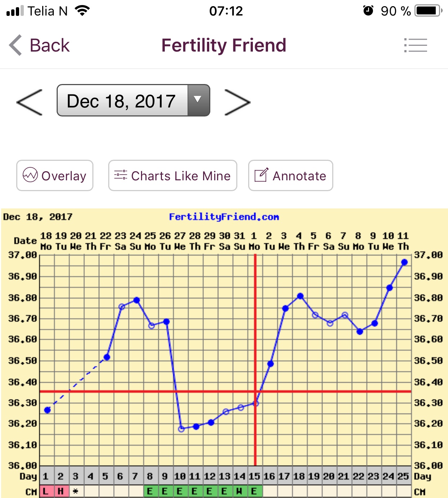This screenshot has width=448, height=498.
Task: Select the highest temperature point on Jan 11
Action: click(x=404, y=262)
